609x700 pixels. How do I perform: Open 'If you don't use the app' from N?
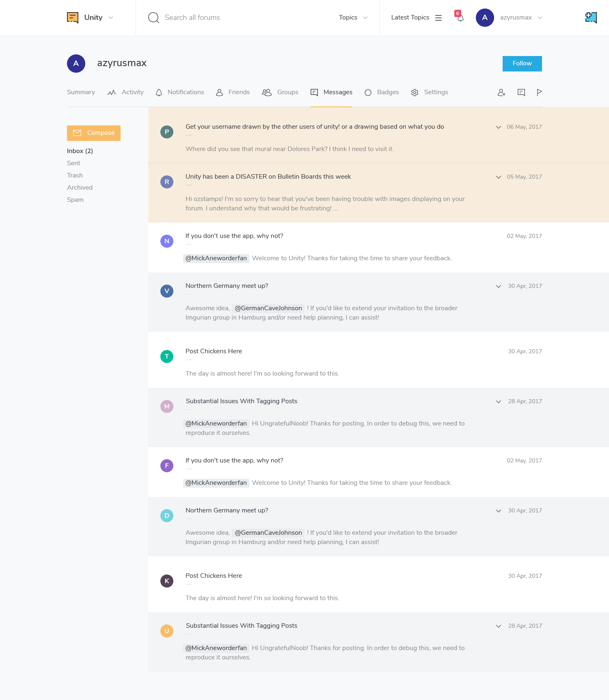point(234,236)
